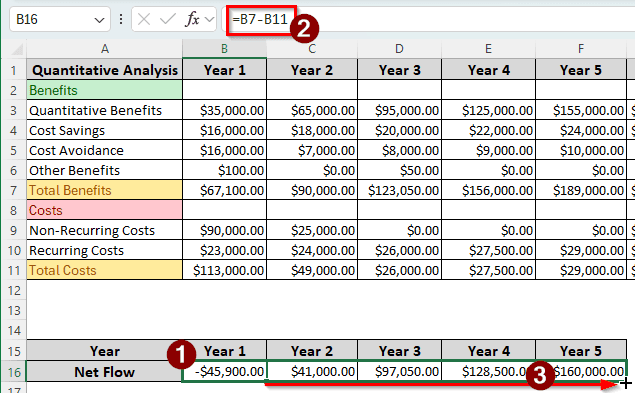The image size is (635, 393).
Task: Click the 'Non-Recurring Costs' label cell
Action: [x=104, y=230]
